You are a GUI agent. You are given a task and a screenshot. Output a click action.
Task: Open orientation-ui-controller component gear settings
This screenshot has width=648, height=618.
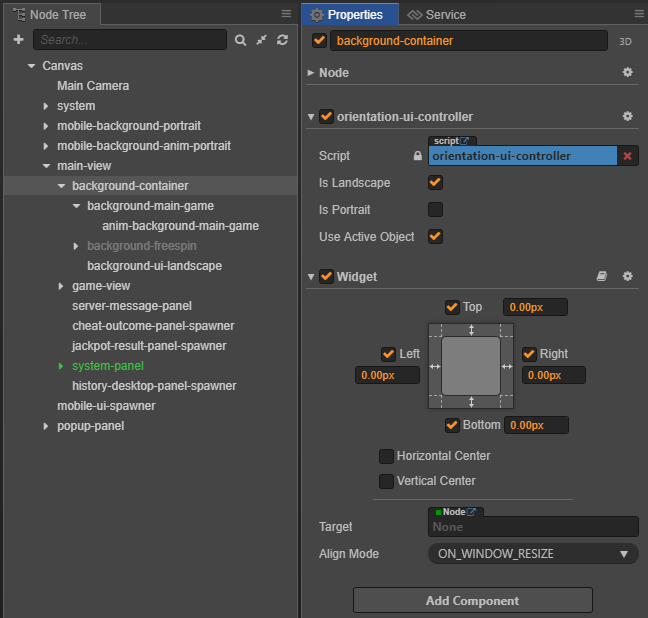point(627,116)
